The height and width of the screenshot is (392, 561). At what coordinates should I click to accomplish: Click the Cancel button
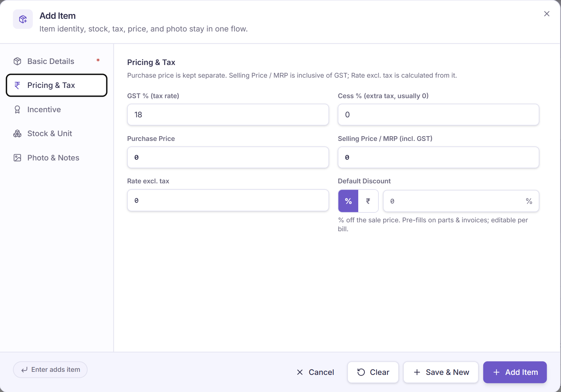pyautogui.click(x=315, y=372)
